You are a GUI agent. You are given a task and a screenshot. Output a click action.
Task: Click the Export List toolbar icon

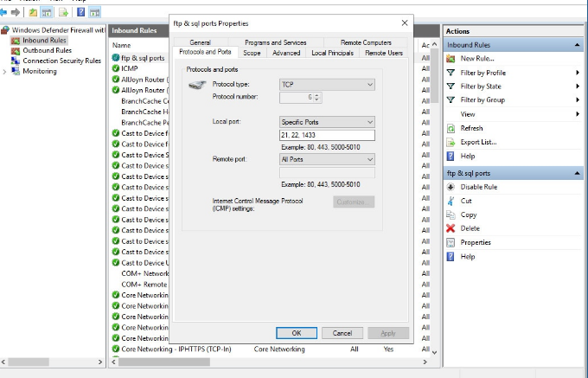point(63,12)
